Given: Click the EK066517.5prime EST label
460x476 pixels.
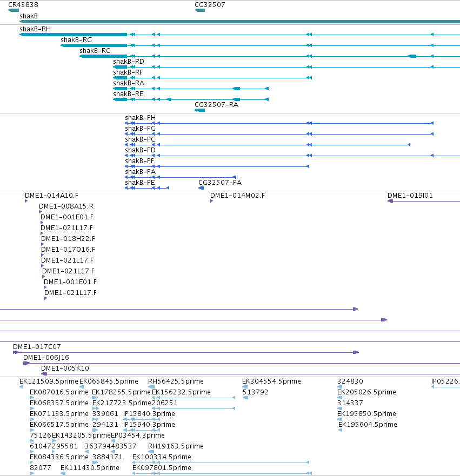Looking at the screenshot, I should [59, 424].
